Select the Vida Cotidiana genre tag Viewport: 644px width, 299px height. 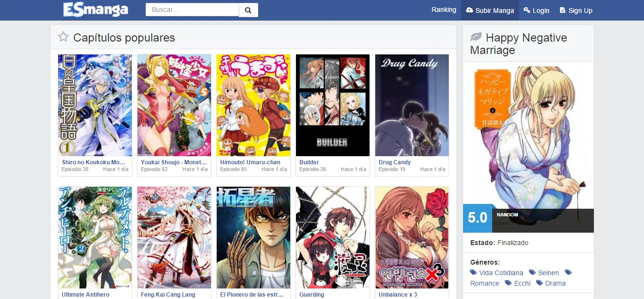pos(501,273)
